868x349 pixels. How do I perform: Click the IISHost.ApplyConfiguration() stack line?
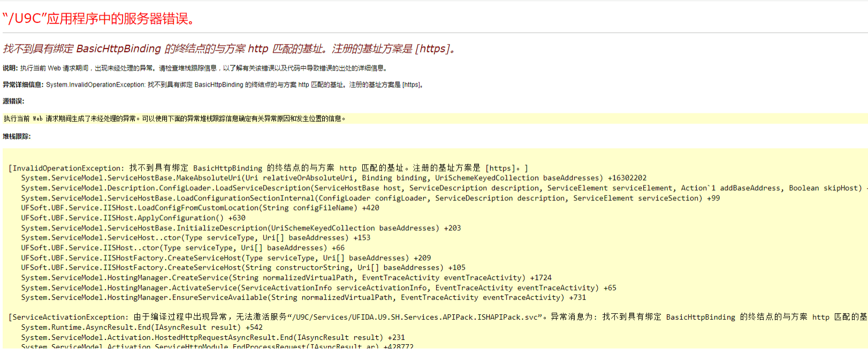[133, 218]
